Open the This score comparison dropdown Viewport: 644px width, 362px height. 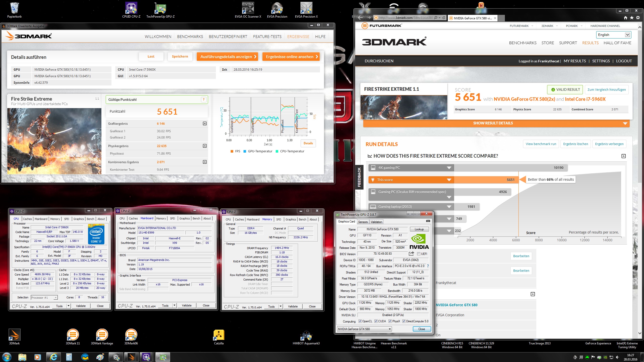pos(449,180)
